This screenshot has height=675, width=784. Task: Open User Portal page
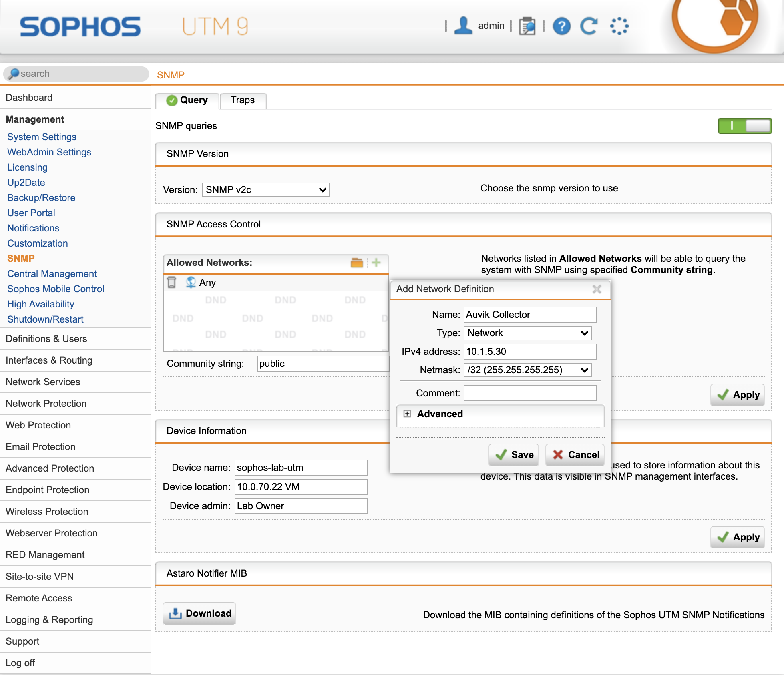pyautogui.click(x=31, y=213)
